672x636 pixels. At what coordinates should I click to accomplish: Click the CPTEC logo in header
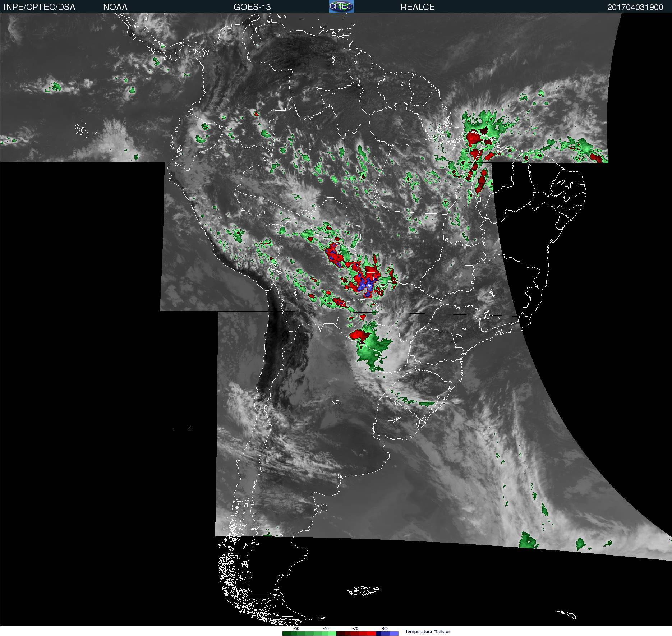[341, 6]
